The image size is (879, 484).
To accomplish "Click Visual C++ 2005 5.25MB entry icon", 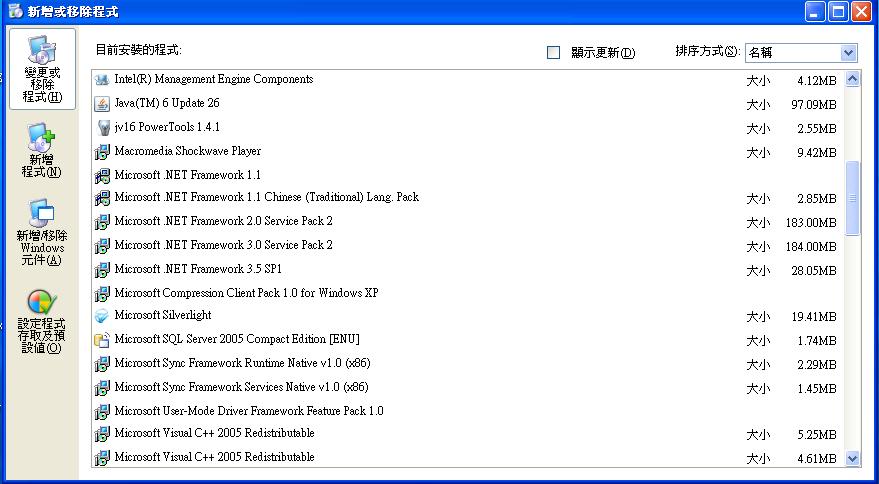I will pyautogui.click(x=102, y=434).
